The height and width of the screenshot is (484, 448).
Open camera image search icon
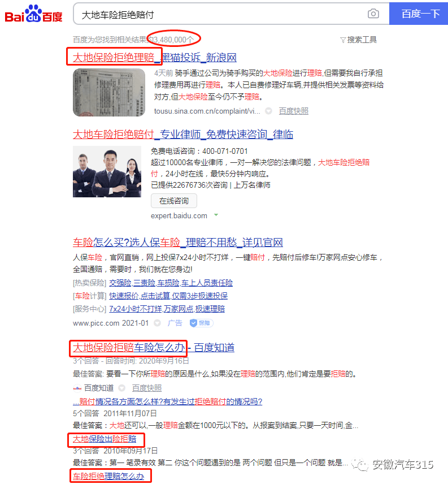click(x=373, y=14)
